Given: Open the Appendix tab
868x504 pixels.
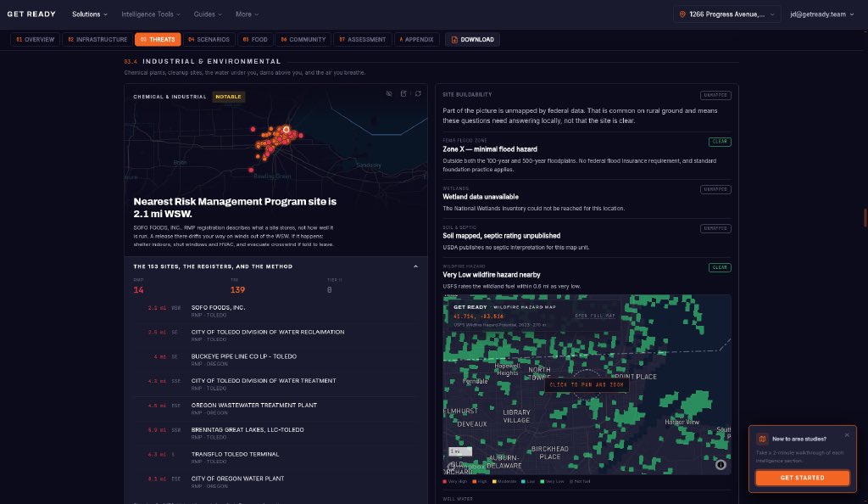Looking at the screenshot, I should point(416,39).
